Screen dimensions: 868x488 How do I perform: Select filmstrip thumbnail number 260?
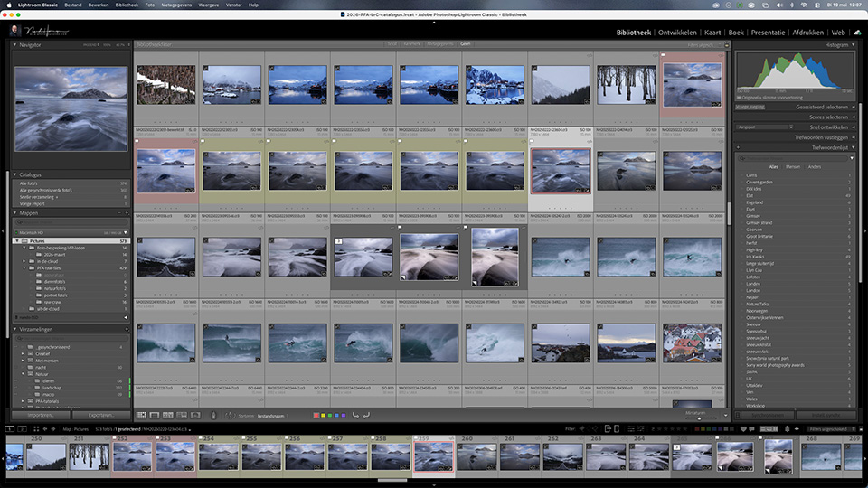(476, 457)
